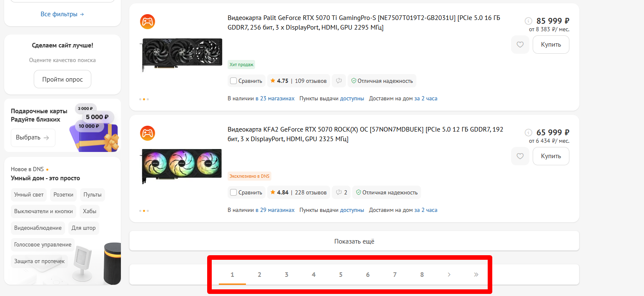Image resolution: width=644 pixels, height=296 pixels.
Task: Click info icon beside 65 999 ₽ price
Action: 528,132
